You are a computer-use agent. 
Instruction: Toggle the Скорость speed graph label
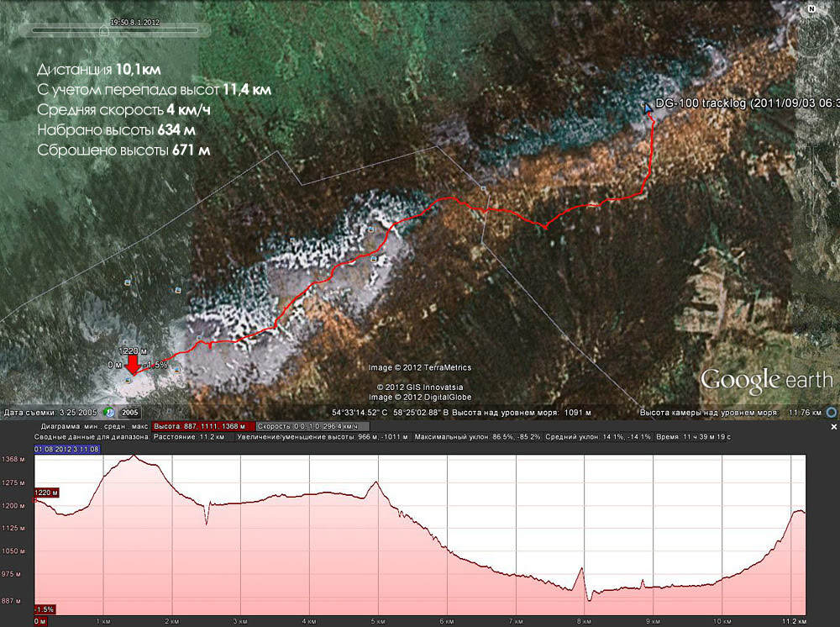click(x=312, y=426)
